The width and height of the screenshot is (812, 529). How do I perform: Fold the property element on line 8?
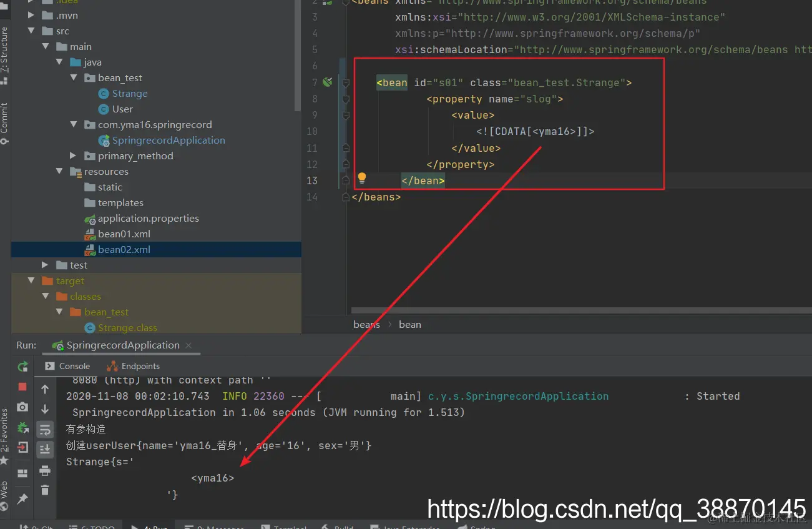346,99
